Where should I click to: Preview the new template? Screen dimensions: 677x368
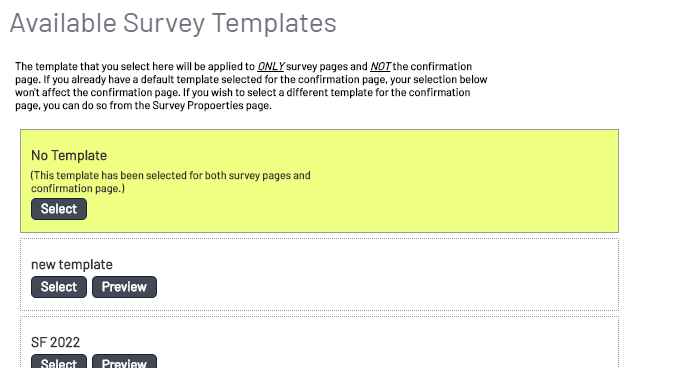124,287
